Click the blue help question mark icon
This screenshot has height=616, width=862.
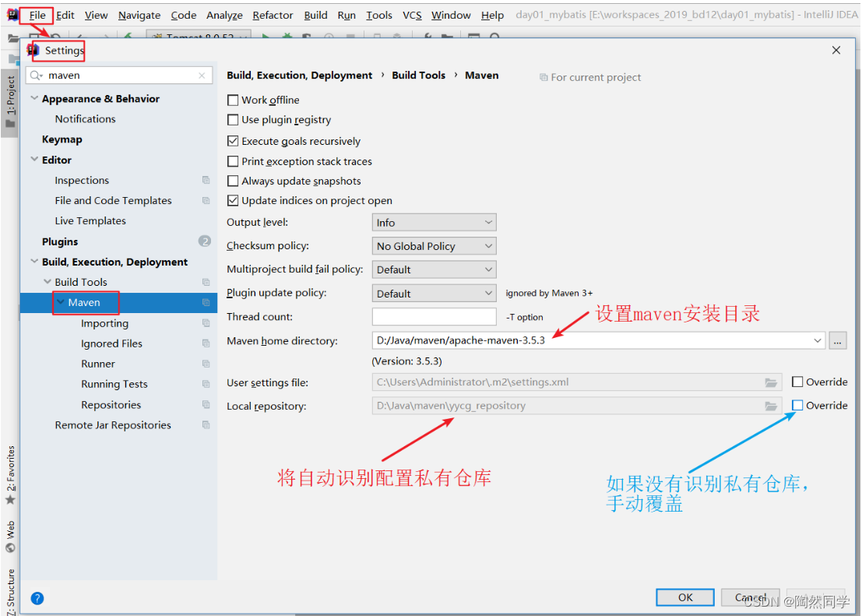click(37, 598)
